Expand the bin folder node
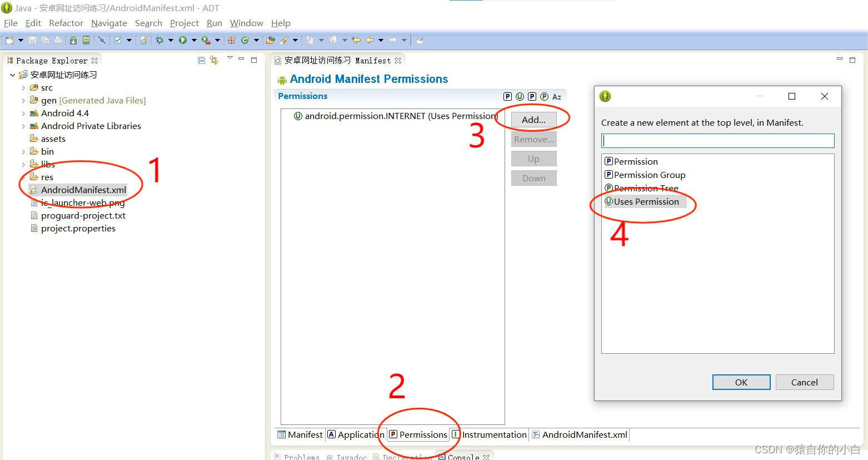The width and height of the screenshot is (868, 460). pyautogui.click(x=23, y=152)
